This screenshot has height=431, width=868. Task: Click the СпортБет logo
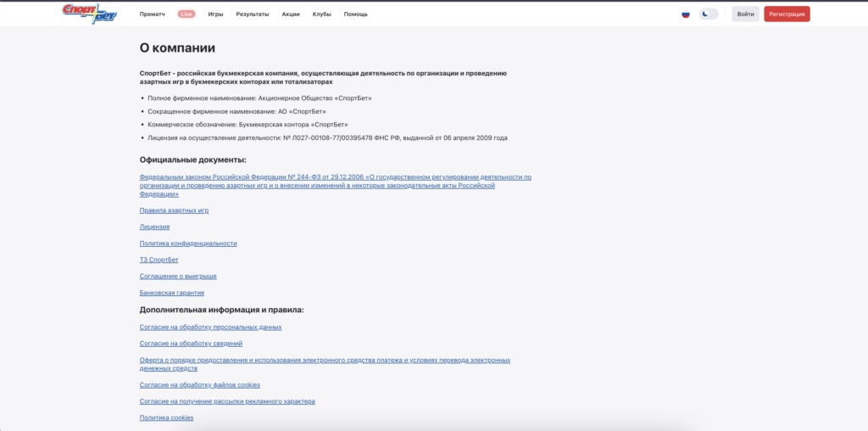click(x=90, y=14)
